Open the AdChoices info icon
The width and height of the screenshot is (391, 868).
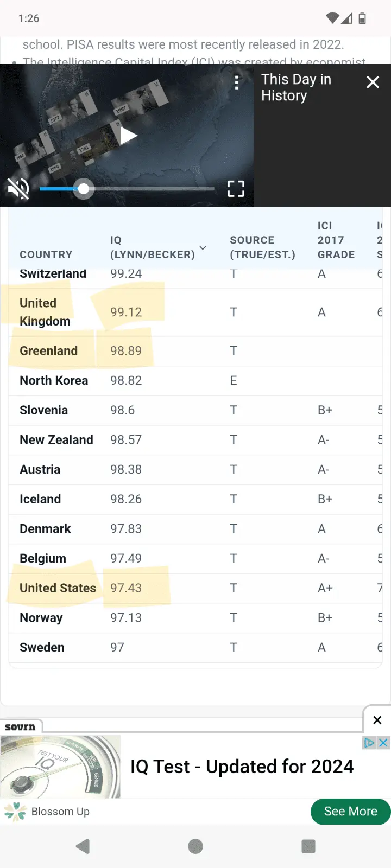pos(369,743)
